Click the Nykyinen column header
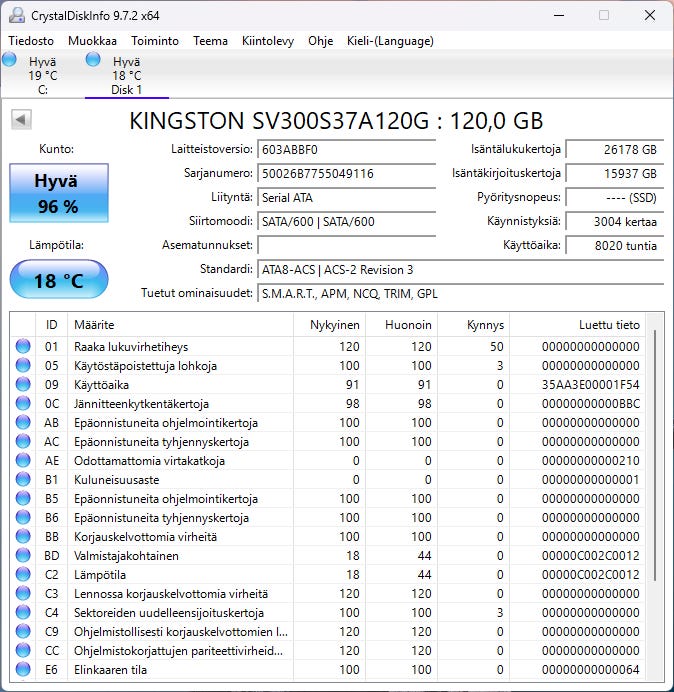 [x=330, y=325]
